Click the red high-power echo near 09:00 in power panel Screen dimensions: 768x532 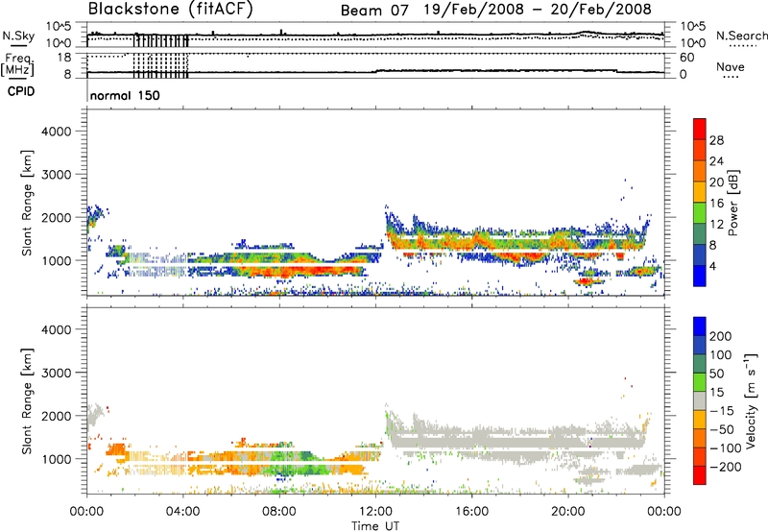pos(303,270)
